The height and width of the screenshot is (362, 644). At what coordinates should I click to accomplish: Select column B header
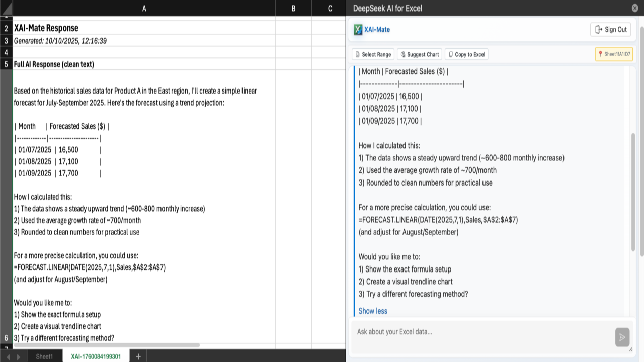click(293, 8)
